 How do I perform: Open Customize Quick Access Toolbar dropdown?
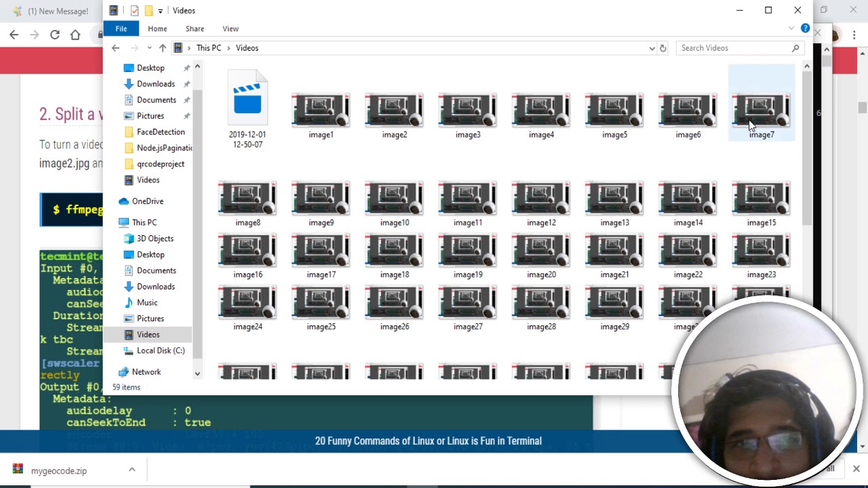pos(161,11)
